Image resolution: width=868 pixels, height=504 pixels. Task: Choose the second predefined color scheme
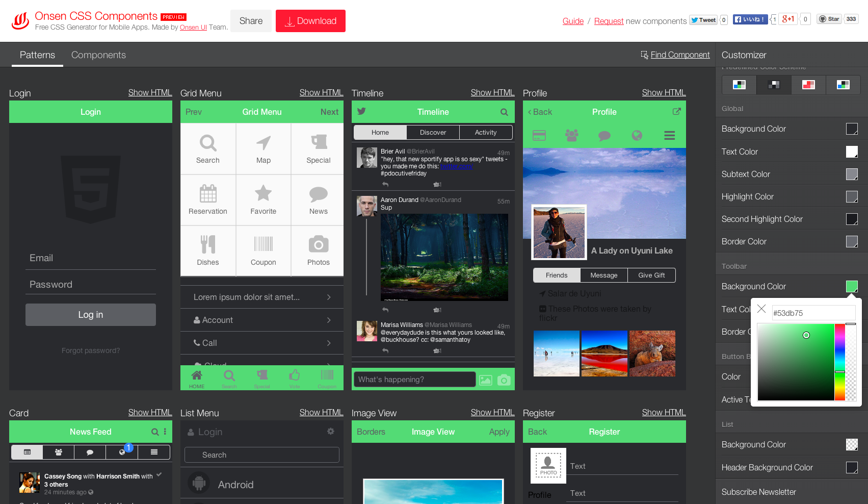[774, 85]
